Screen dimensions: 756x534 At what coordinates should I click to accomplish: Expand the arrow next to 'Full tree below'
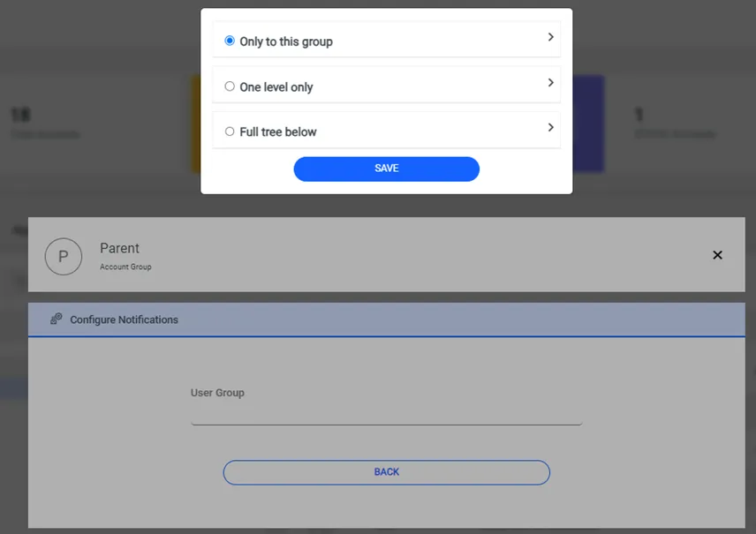[550, 127]
